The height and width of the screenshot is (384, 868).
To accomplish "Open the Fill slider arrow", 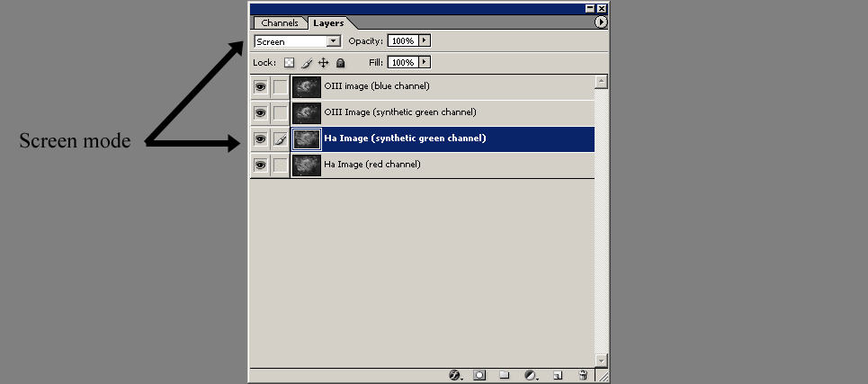I will (425, 63).
